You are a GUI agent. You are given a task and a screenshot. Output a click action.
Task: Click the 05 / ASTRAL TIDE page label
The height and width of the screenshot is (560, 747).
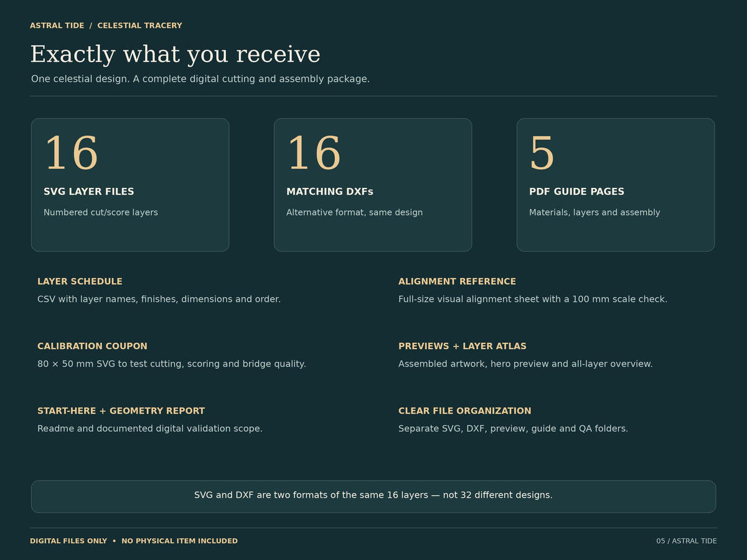click(x=687, y=541)
